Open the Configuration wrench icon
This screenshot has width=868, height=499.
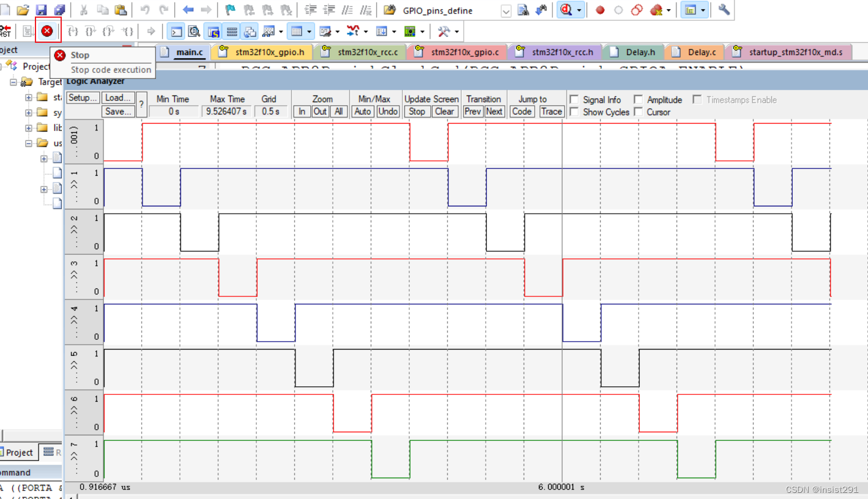click(x=724, y=10)
